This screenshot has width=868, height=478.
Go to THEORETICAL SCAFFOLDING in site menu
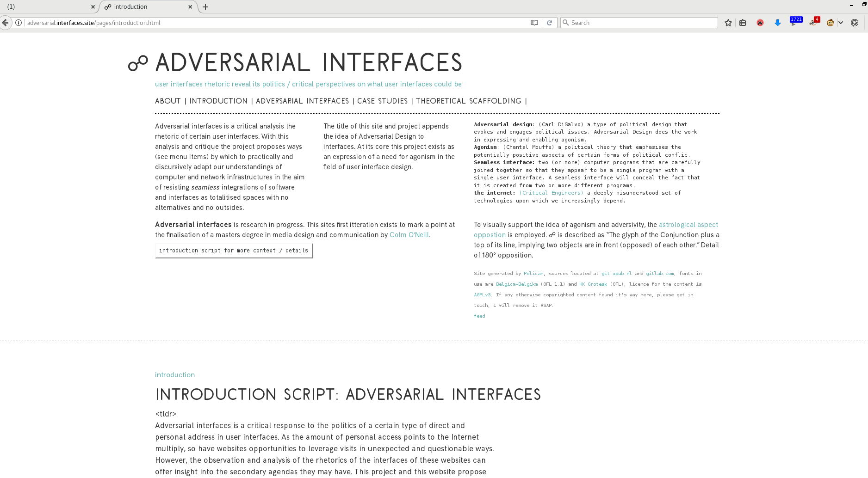pos(468,101)
